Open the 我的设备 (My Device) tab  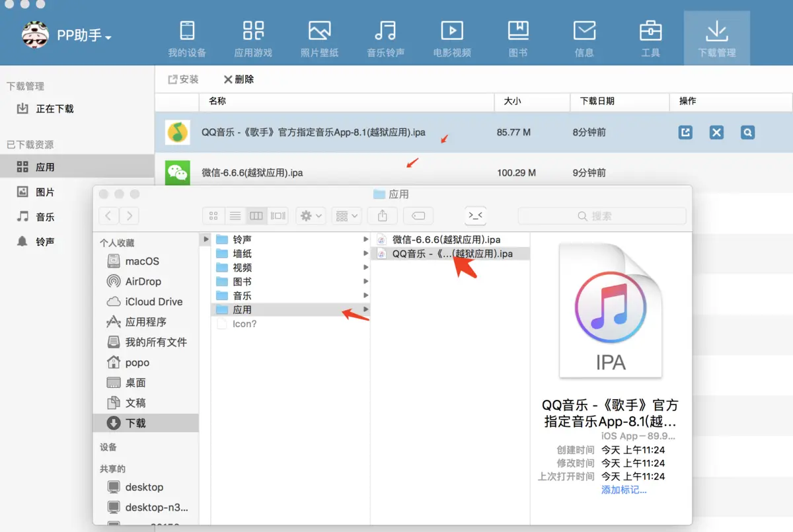[187, 39]
